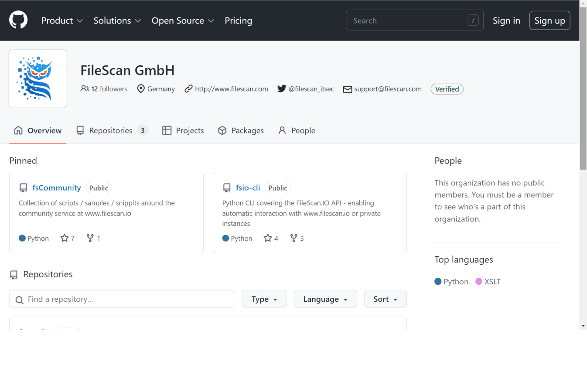
Task: Switch to the People tab
Action: tap(297, 130)
